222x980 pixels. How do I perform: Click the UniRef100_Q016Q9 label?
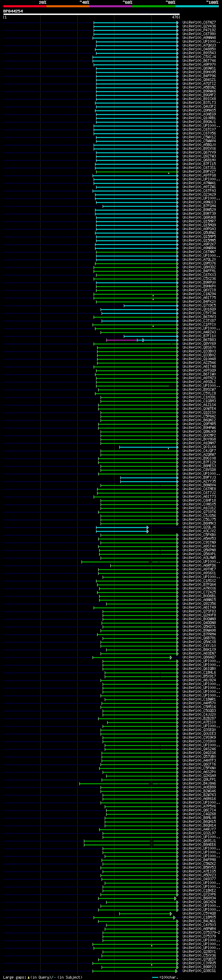point(199,309)
